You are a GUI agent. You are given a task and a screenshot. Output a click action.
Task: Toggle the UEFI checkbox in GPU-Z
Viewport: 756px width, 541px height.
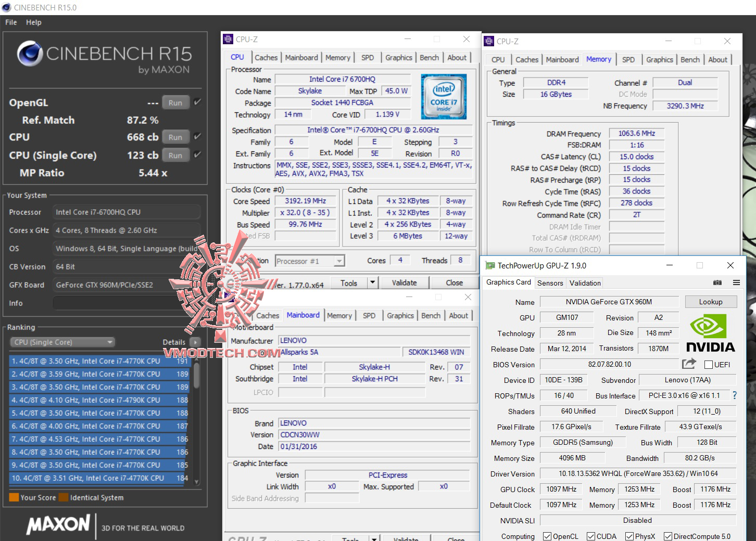(708, 364)
